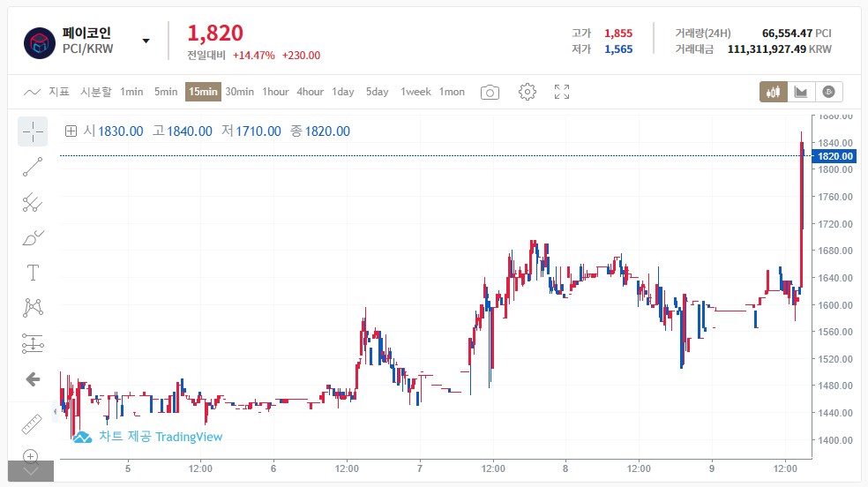The image size is (868, 487).
Task: Select the brush drawing tool
Action: [33, 238]
